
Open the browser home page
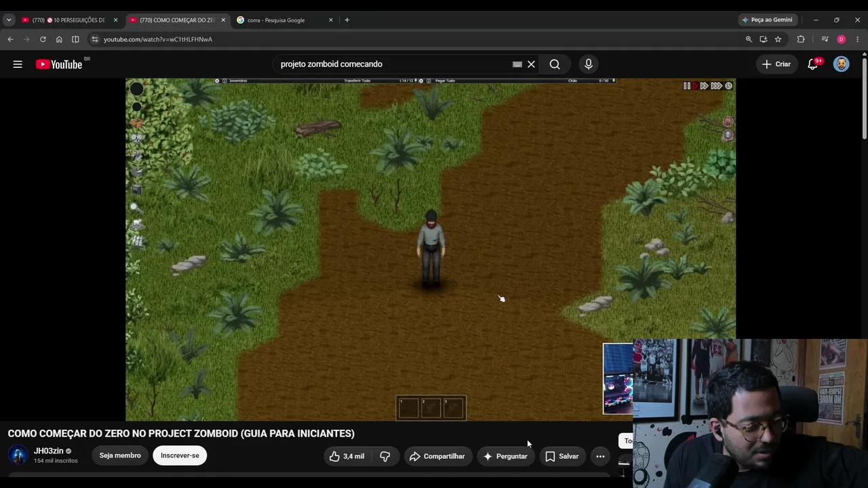pos(59,39)
